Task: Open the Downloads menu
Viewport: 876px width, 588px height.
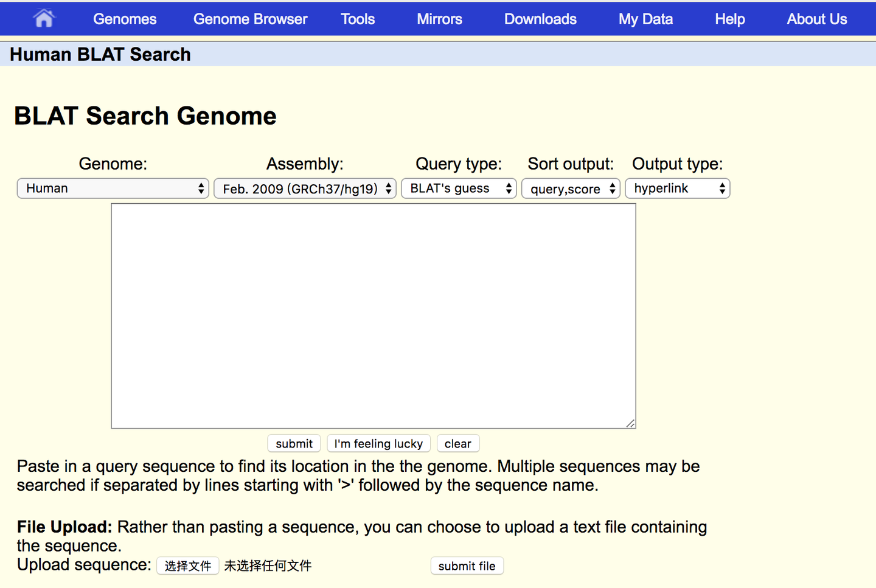Action: 540,19
